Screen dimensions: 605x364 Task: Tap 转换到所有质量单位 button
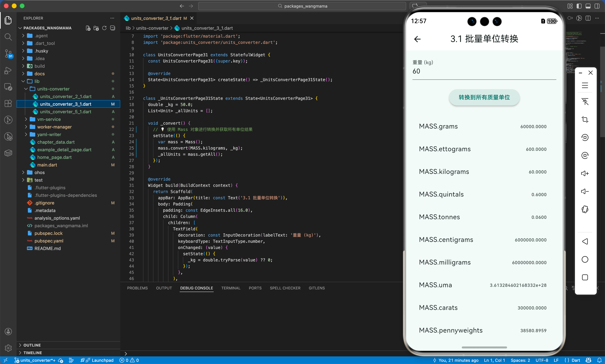(x=484, y=97)
